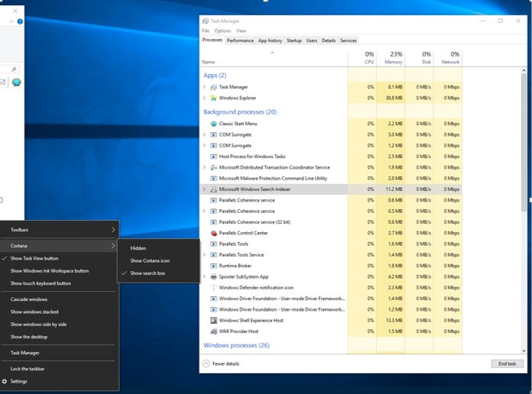
Task: Click the Task Manager title bar icon
Action: 205,21
